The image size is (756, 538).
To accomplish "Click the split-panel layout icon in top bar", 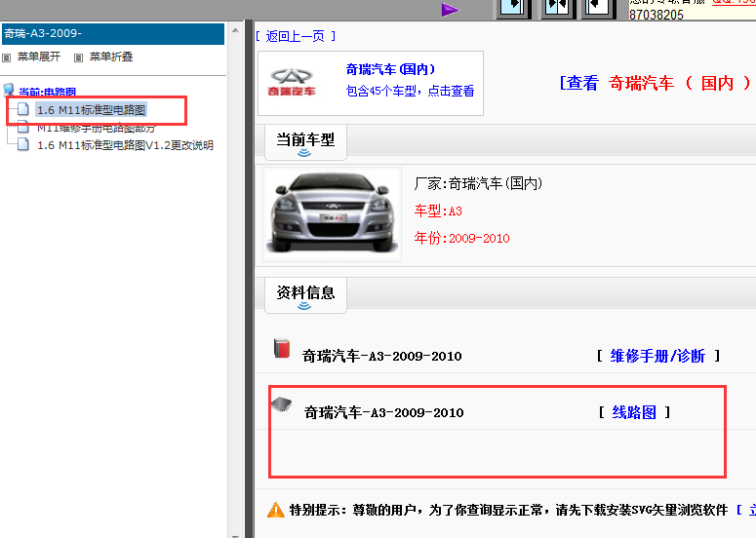I will tap(558, 9).
